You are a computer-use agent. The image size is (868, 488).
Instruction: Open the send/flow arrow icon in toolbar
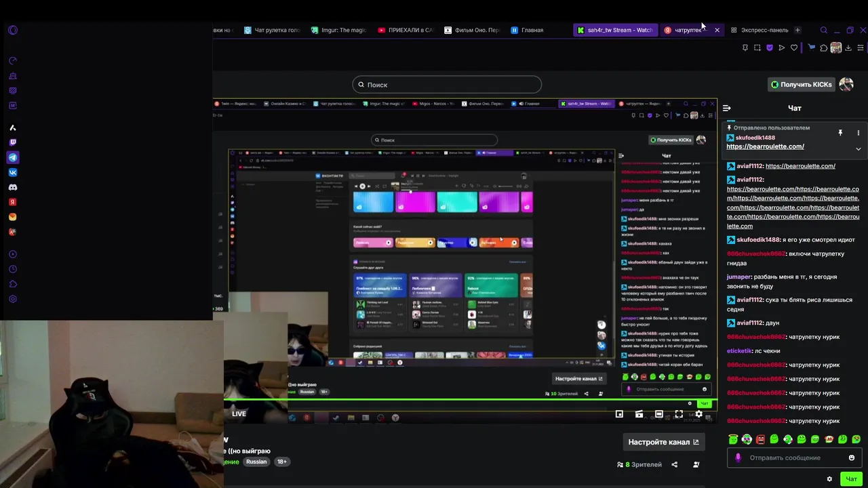(782, 48)
